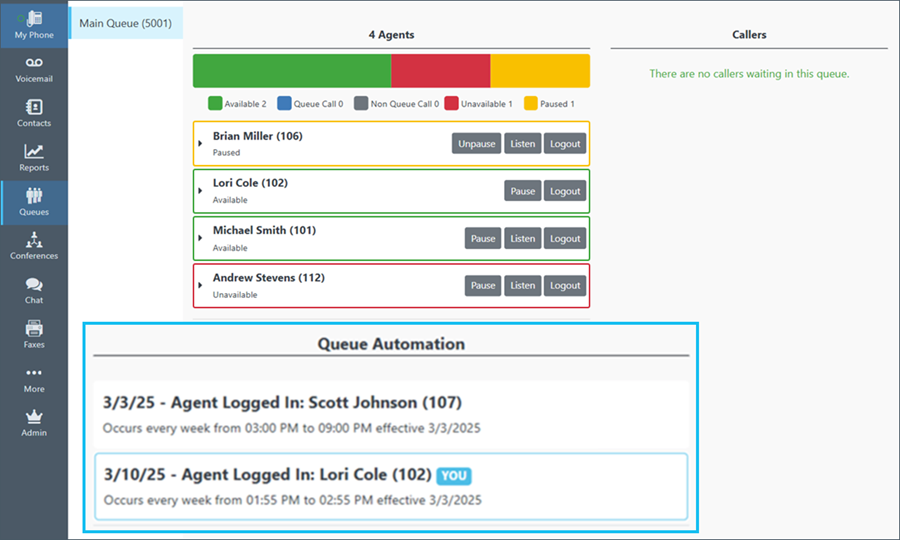This screenshot has width=900, height=540.
Task: Open the Reports chart icon
Action: (34, 157)
